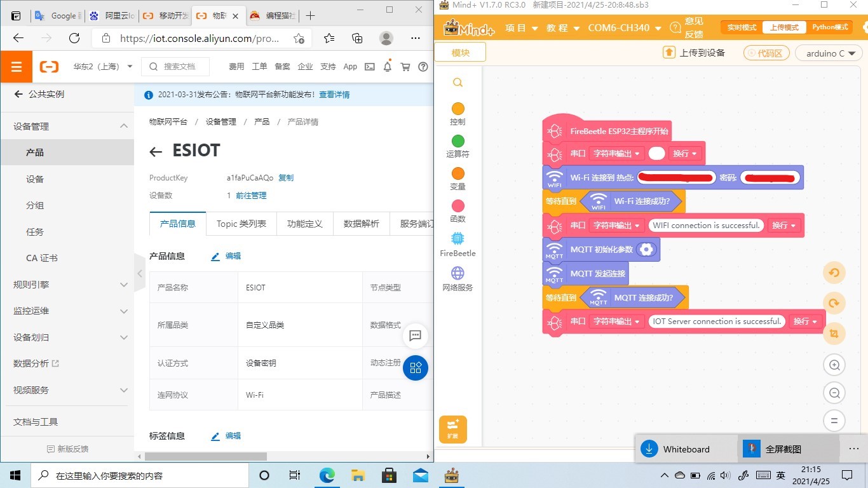Open the floating chat message icon
This screenshot has width=868, height=488.
(x=416, y=335)
